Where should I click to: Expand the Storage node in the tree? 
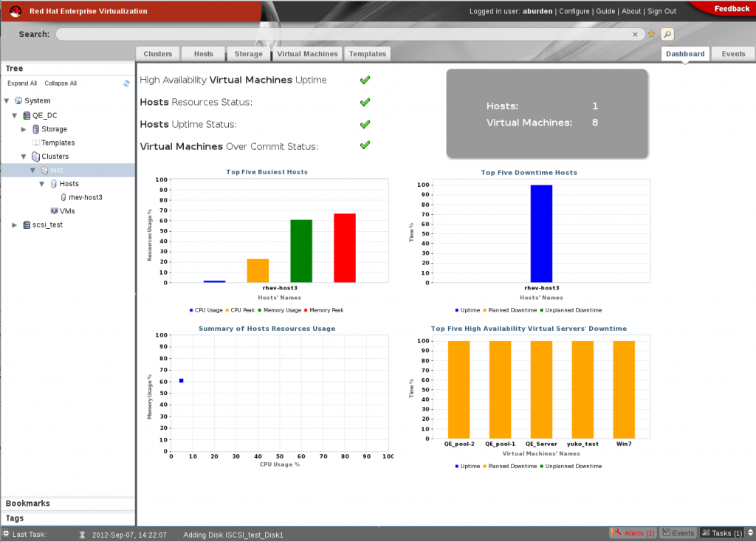pos(24,129)
